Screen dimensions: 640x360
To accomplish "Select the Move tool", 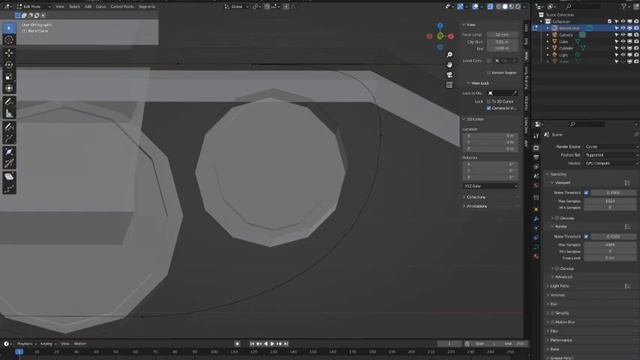I will click(9, 53).
